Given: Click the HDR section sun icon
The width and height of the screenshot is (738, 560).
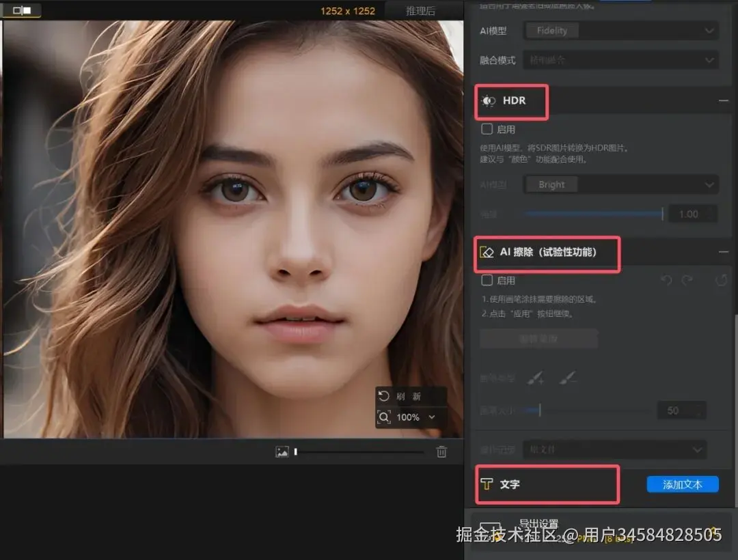Looking at the screenshot, I should point(489,100).
